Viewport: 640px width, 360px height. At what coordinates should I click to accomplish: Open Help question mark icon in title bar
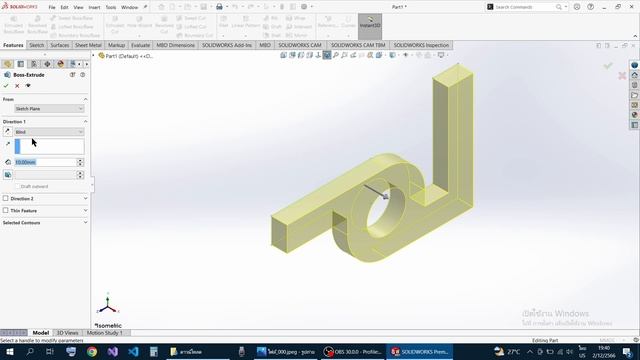click(591, 7)
